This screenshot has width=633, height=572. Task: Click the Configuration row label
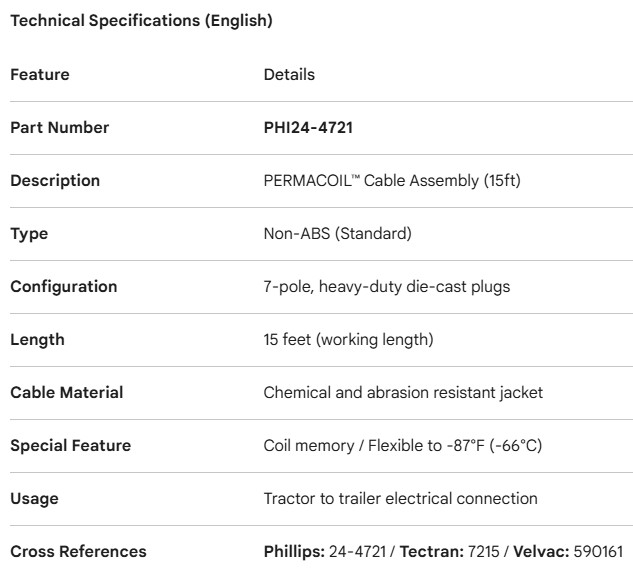click(64, 287)
